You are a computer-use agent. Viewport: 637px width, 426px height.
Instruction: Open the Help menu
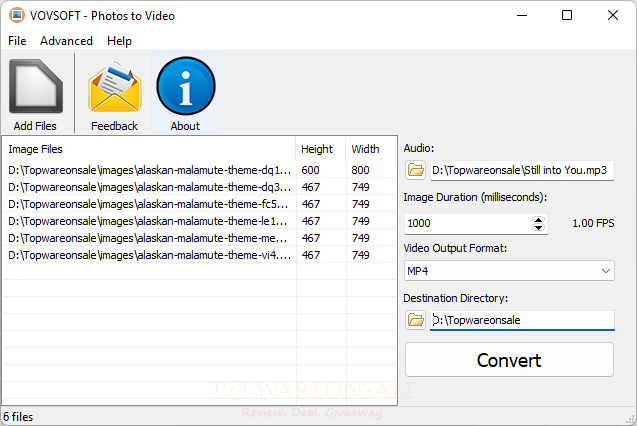click(x=119, y=41)
